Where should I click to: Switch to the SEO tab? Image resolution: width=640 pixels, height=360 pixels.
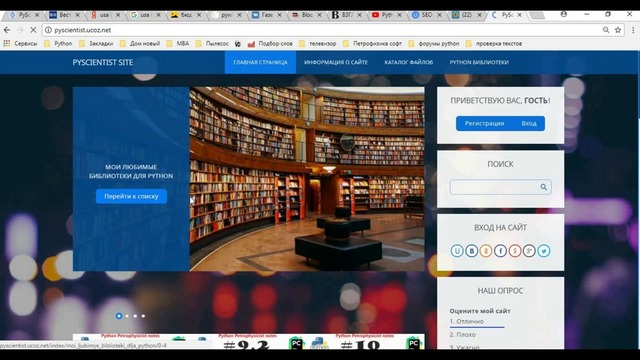coord(426,15)
